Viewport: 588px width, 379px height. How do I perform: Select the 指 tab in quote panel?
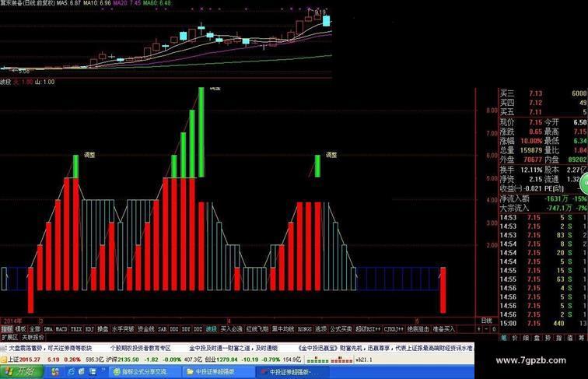559,338
